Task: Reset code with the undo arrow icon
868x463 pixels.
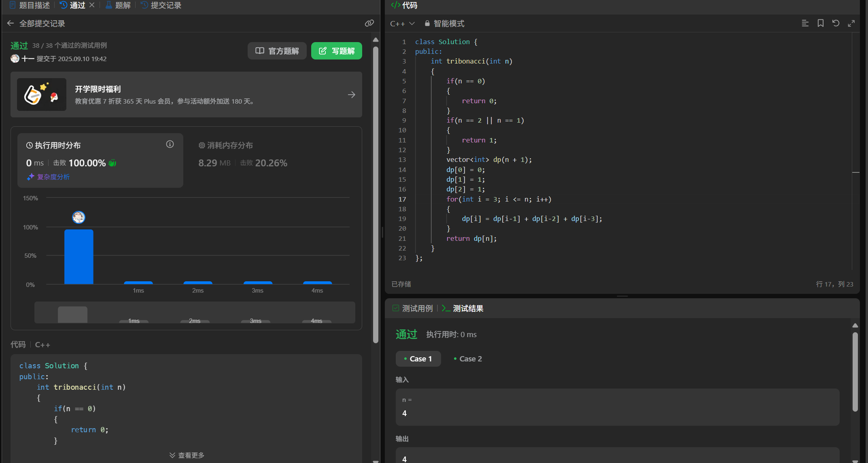Action: (x=836, y=23)
